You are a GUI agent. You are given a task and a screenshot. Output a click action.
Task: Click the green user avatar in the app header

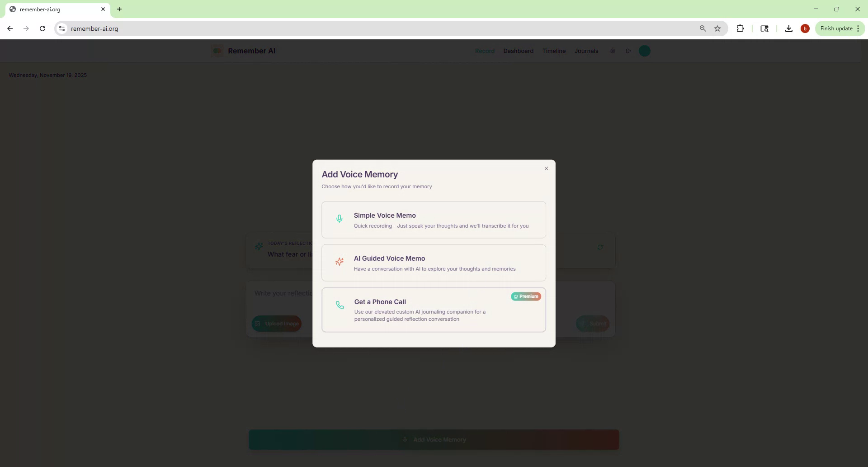pyautogui.click(x=644, y=51)
